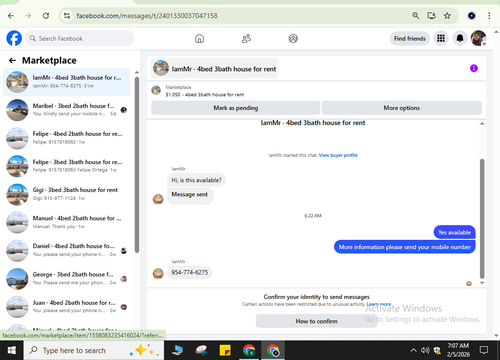
Task: Open the Chrome extension icon
Action: [471, 16]
